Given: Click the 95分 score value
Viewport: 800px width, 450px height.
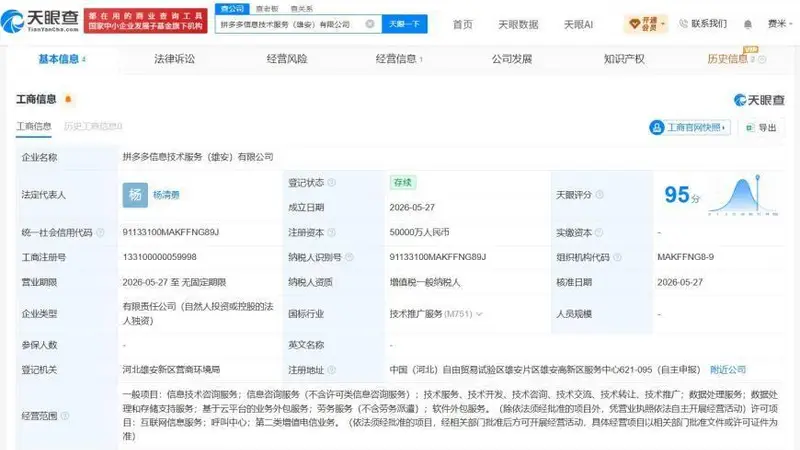Looking at the screenshot, I should pyautogui.click(x=682, y=194).
